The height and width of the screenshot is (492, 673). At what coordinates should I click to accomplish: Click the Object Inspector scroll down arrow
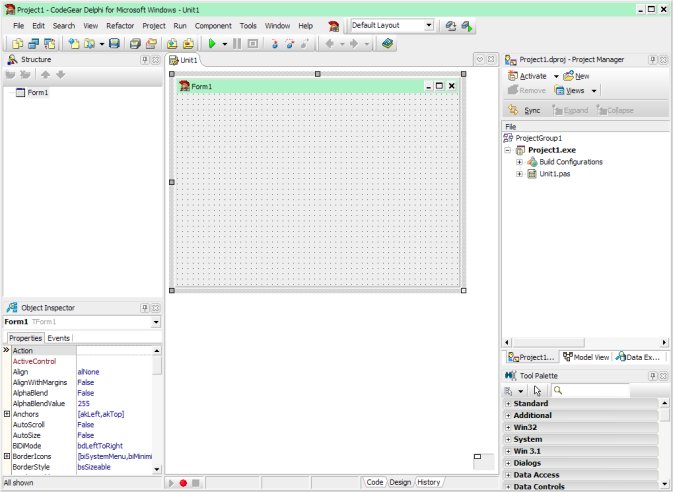click(157, 469)
